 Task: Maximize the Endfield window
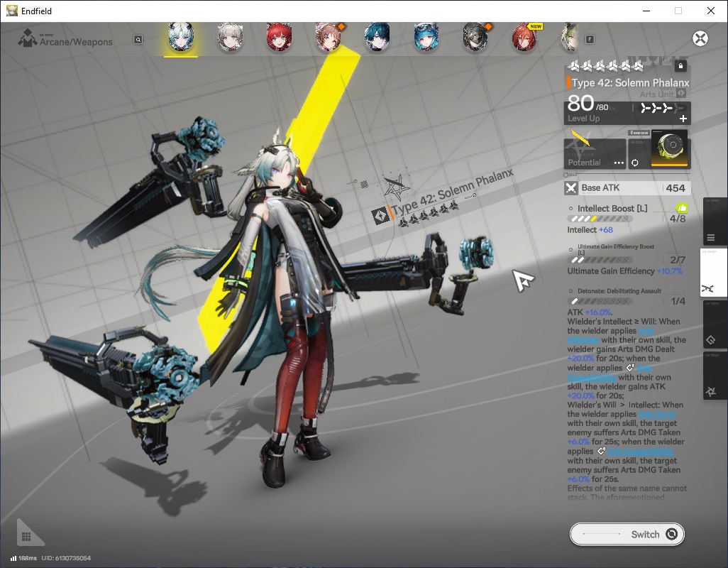(678, 11)
